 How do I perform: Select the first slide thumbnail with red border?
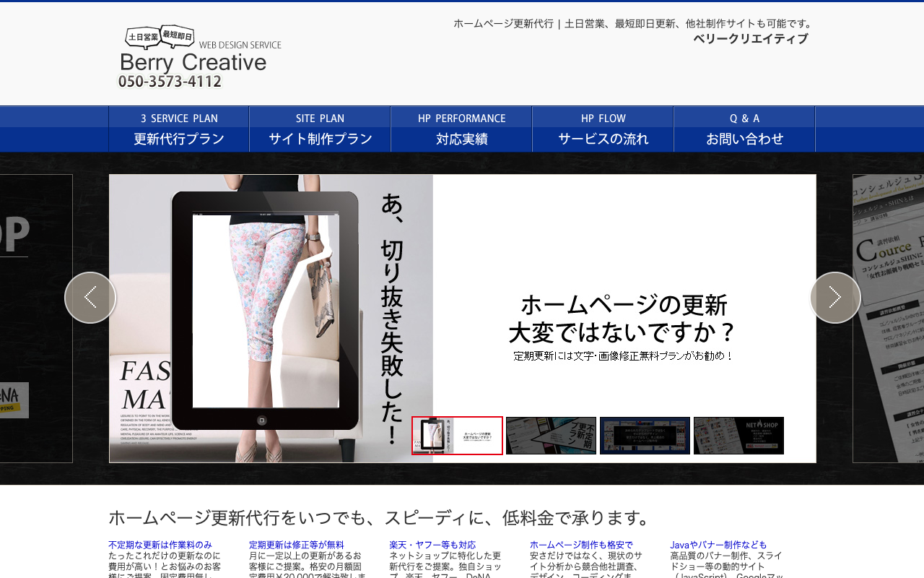point(457,436)
